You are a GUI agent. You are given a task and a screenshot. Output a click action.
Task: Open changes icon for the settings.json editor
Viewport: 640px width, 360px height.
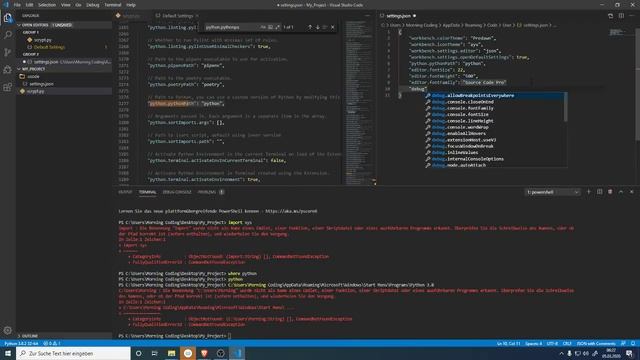tap(610, 16)
